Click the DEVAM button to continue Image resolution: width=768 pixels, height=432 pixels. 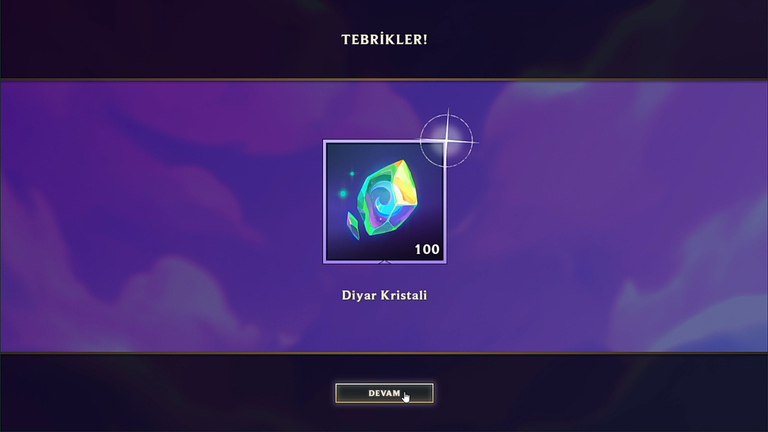click(384, 393)
